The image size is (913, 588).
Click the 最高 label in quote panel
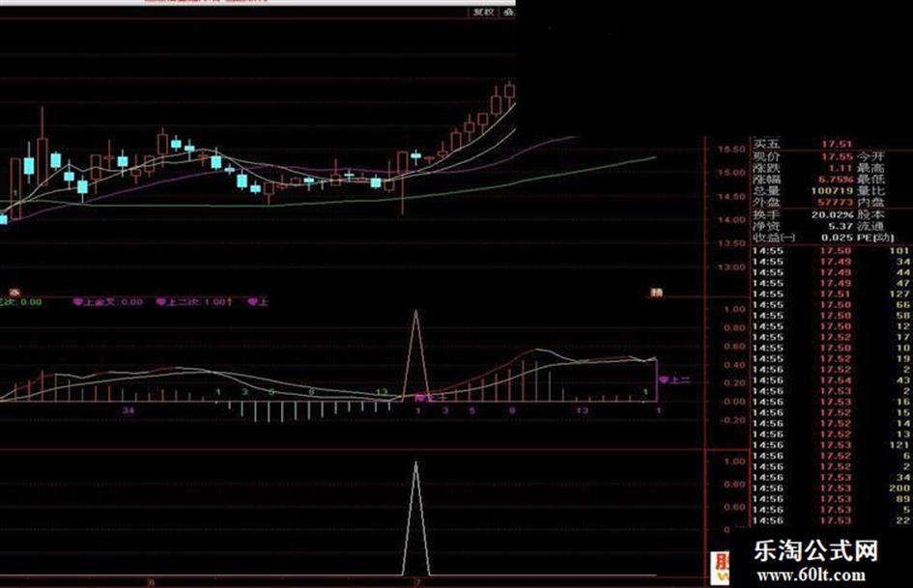pyautogui.click(x=870, y=168)
